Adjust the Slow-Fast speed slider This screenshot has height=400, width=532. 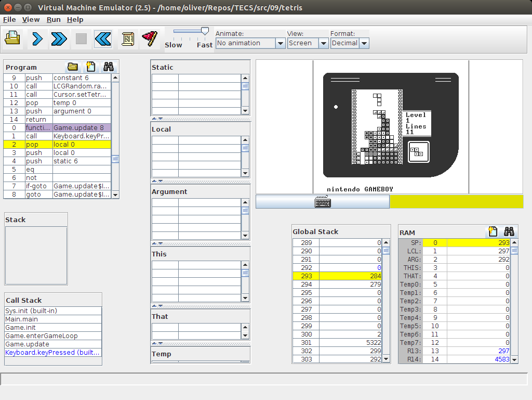(205, 31)
